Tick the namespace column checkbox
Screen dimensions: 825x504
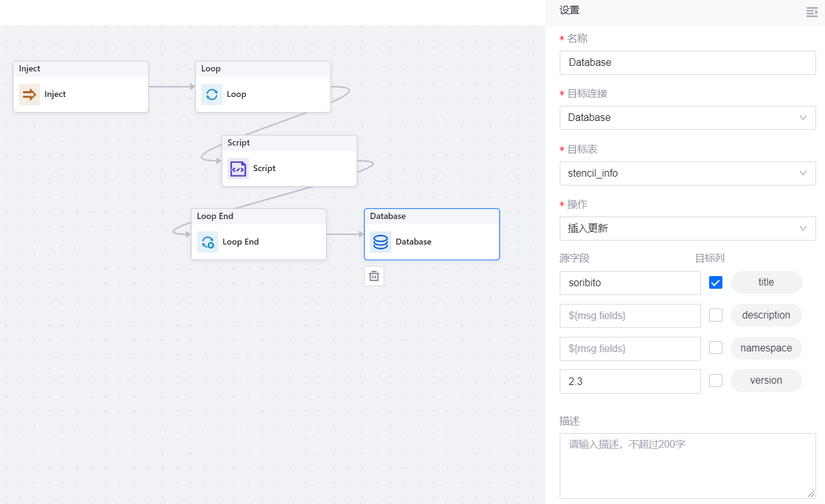coord(715,348)
